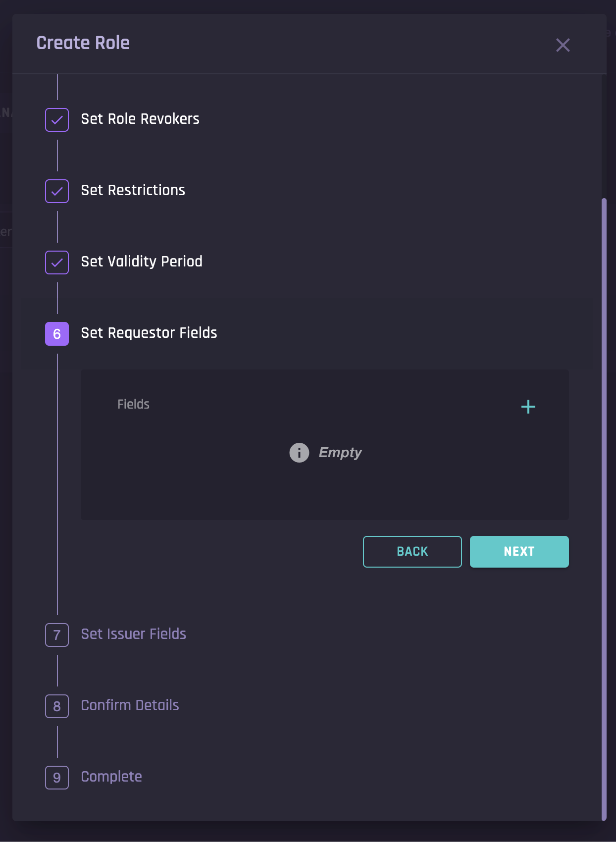616x842 pixels.
Task: Select the Set Validity Period step label
Action: [x=142, y=262]
